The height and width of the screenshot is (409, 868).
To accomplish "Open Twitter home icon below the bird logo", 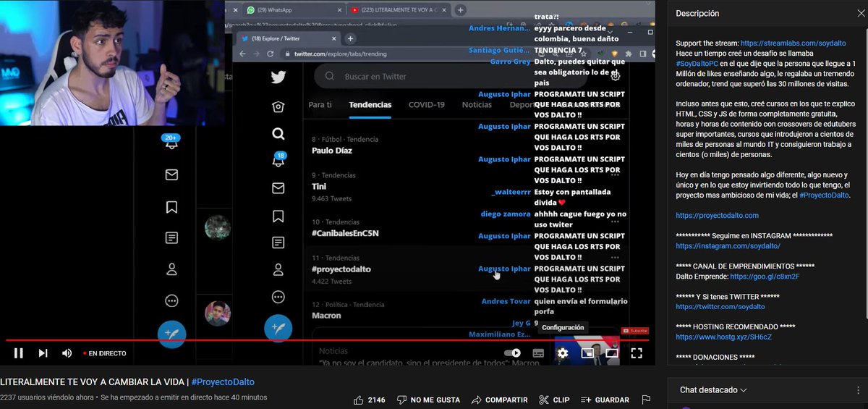I will pyautogui.click(x=278, y=107).
